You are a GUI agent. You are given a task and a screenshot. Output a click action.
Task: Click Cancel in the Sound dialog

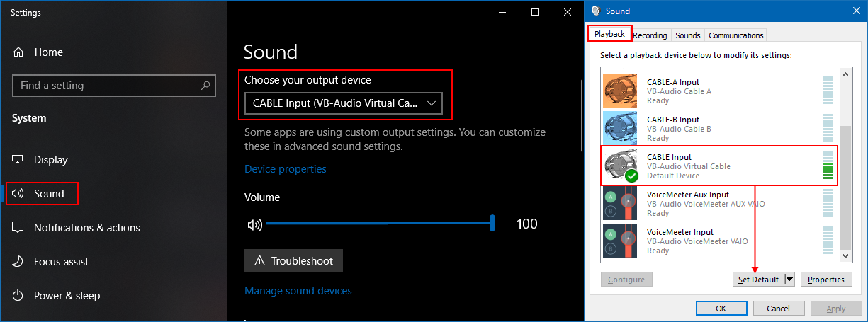778,309
